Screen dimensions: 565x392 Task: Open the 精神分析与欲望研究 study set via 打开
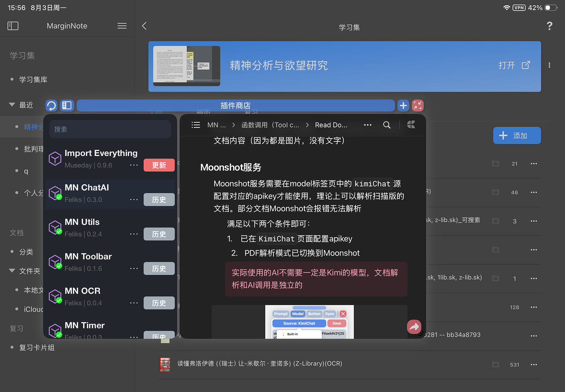click(514, 65)
